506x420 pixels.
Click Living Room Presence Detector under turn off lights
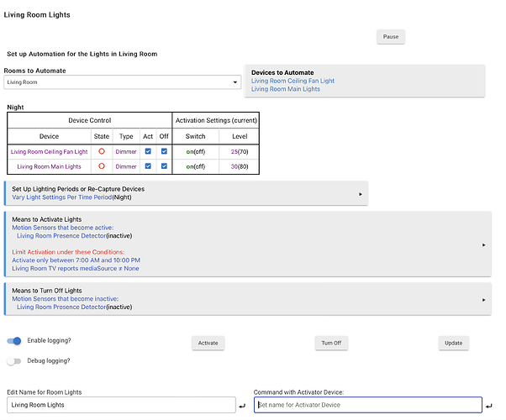coord(61,307)
